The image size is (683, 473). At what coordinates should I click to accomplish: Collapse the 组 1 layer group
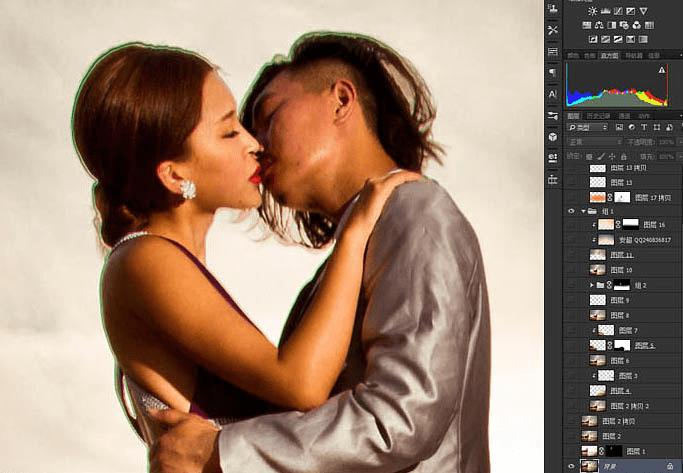[583, 212]
